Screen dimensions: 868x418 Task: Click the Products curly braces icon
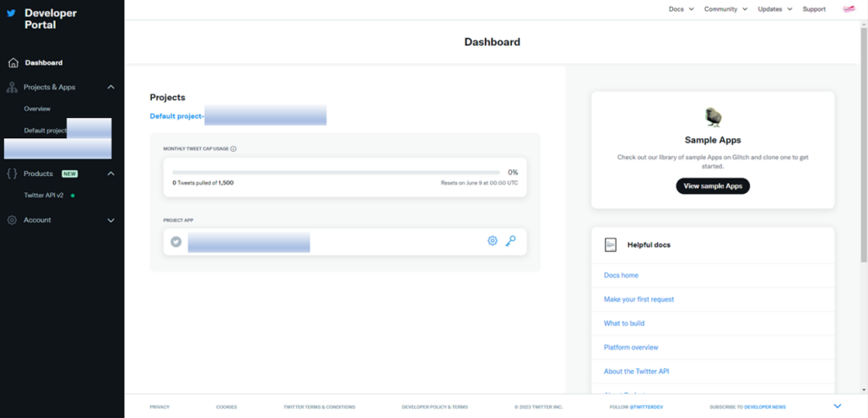coord(12,174)
